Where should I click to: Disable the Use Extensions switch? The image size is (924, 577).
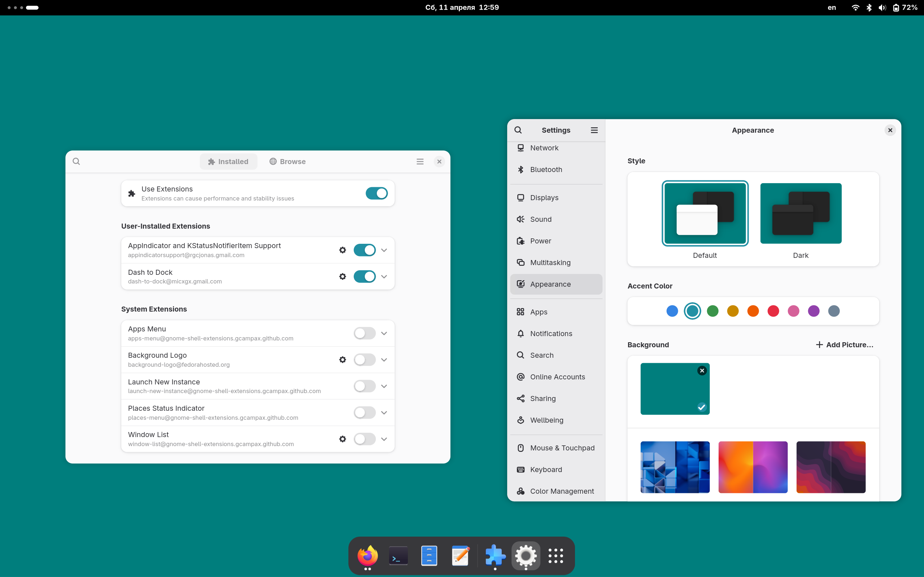coord(376,194)
